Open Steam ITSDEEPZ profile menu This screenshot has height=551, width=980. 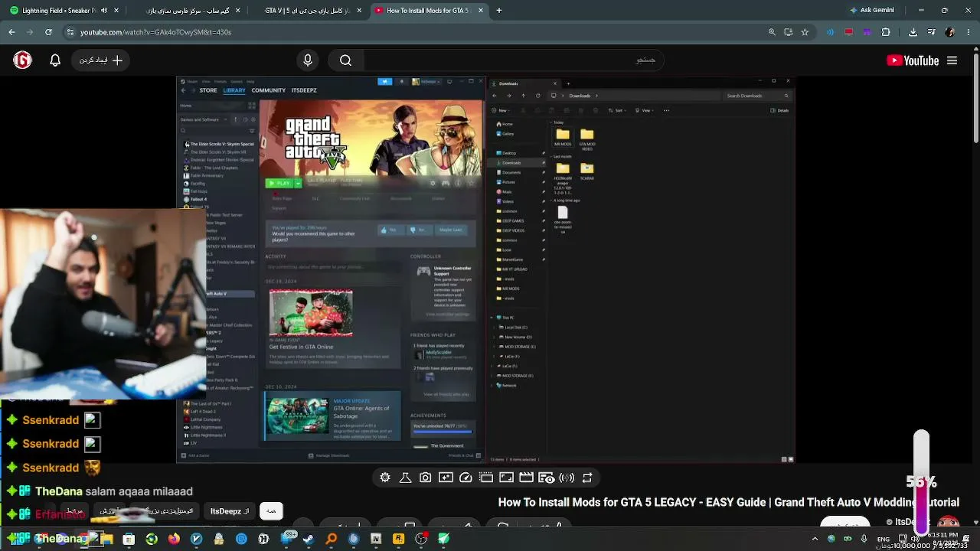(304, 90)
